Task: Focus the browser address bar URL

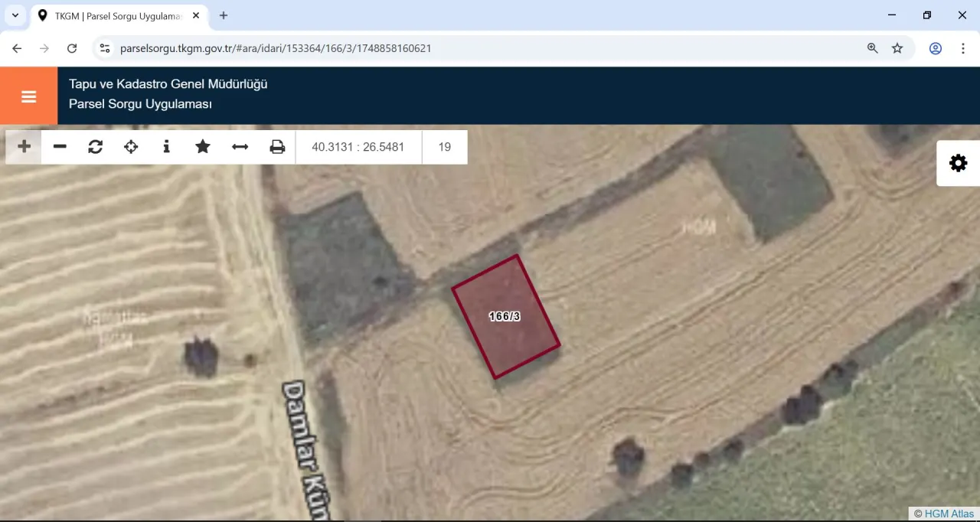Action: pos(276,48)
